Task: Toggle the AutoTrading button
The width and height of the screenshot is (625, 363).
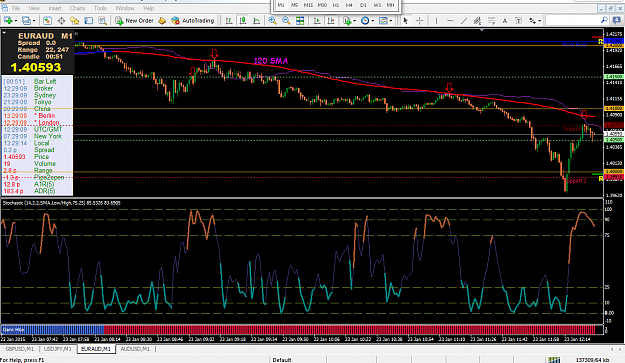Action: [x=193, y=21]
